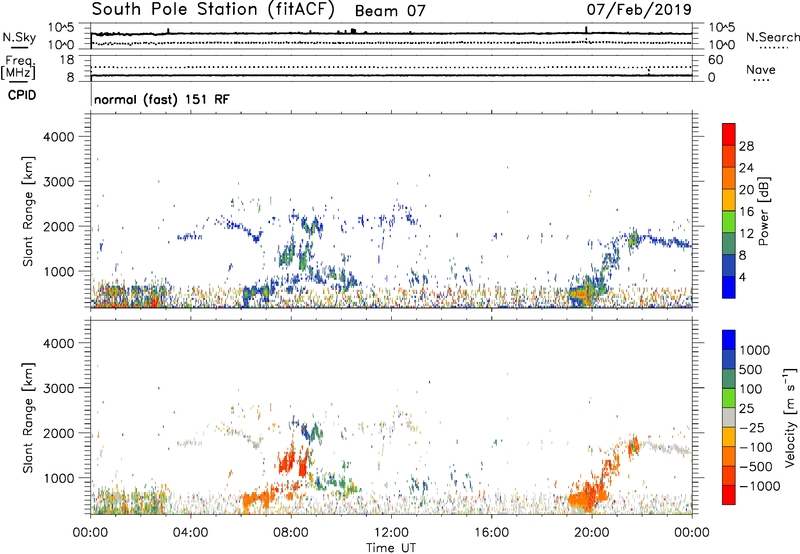Viewport: 800px width, 554px height.
Task: Select the 'Freq. [MHz]' axis label
Action: click(x=19, y=67)
